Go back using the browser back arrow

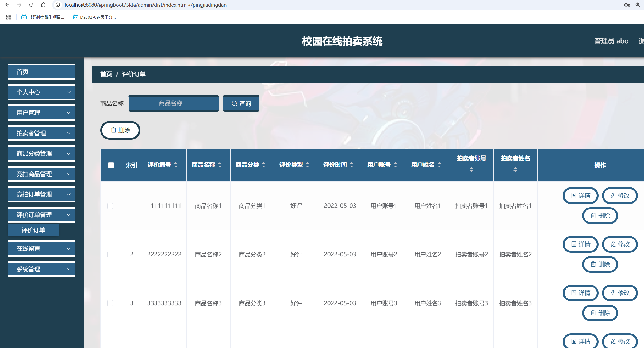[7, 5]
